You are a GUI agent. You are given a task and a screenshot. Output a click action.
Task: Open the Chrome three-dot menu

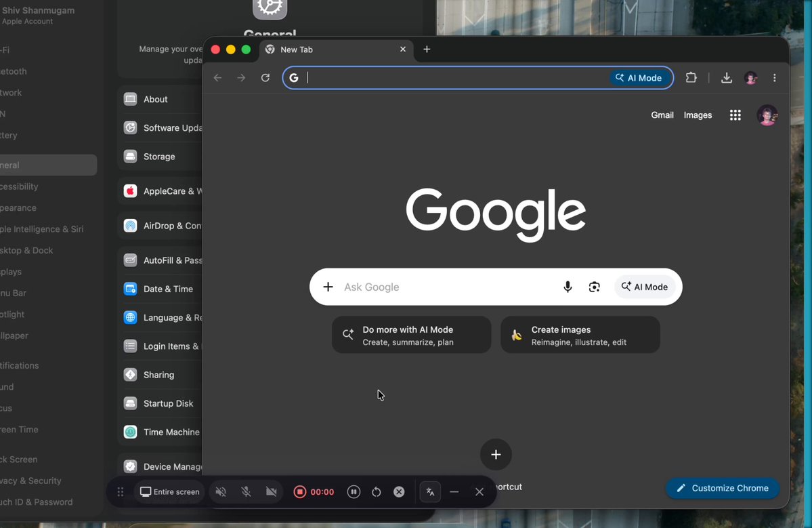click(x=775, y=78)
